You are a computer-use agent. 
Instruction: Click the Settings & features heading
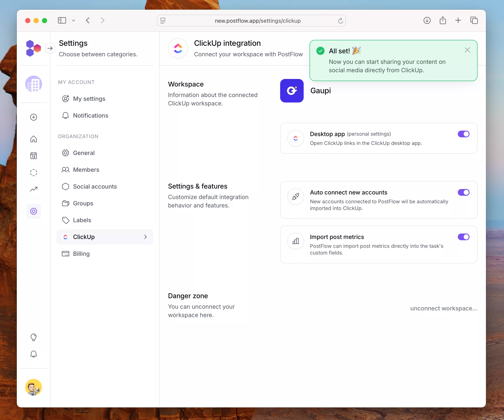coord(198,186)
